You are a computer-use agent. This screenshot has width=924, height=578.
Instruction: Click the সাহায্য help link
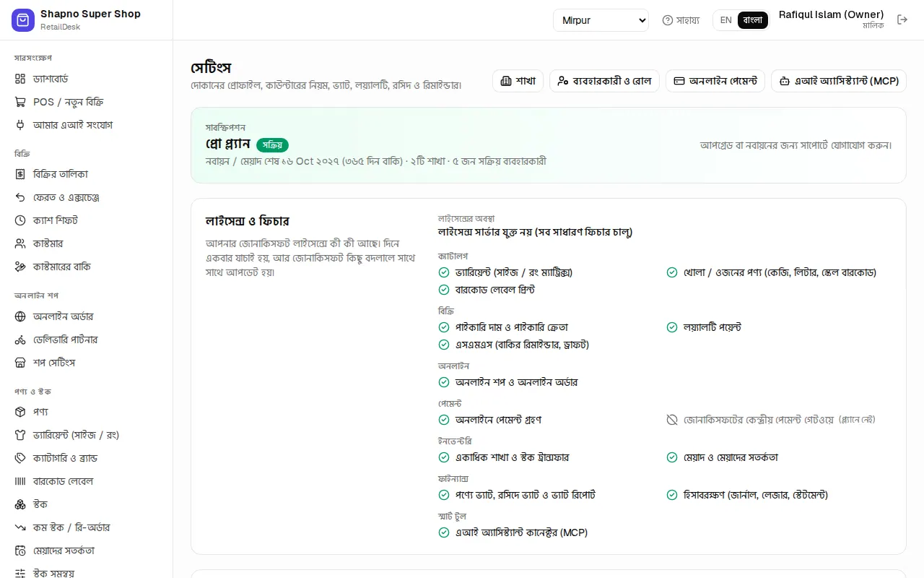click(x=681, y=20)
